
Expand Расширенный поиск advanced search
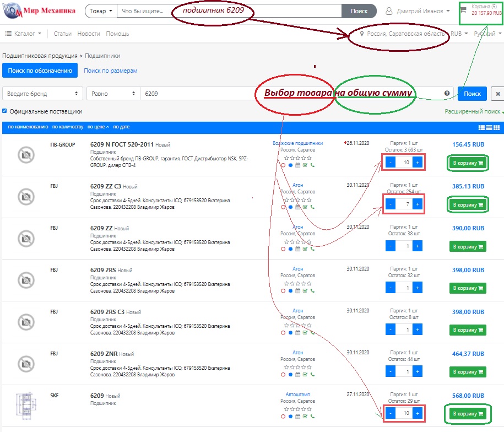point(474,111)
